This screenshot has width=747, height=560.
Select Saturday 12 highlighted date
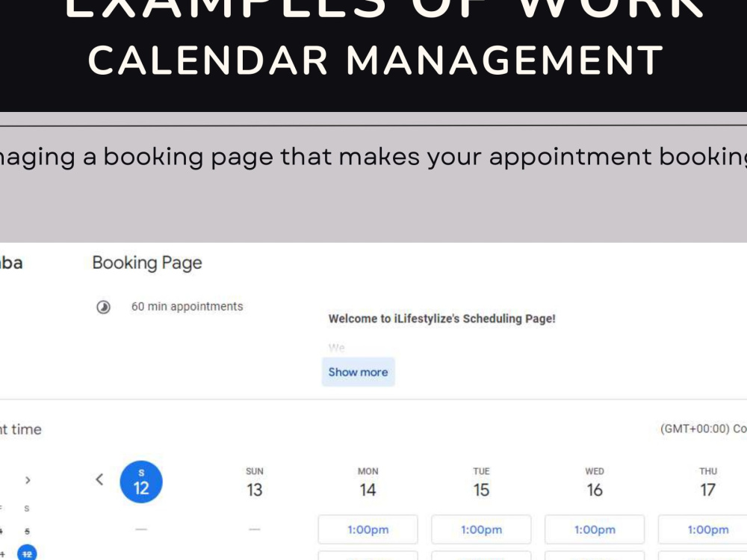(141, 482)
